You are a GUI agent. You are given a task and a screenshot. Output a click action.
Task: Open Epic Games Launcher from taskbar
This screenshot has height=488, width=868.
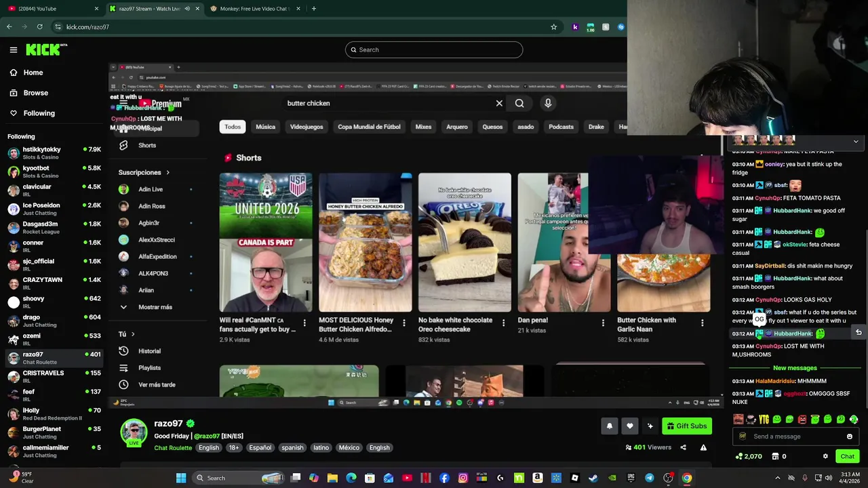[x=631, y=478]
